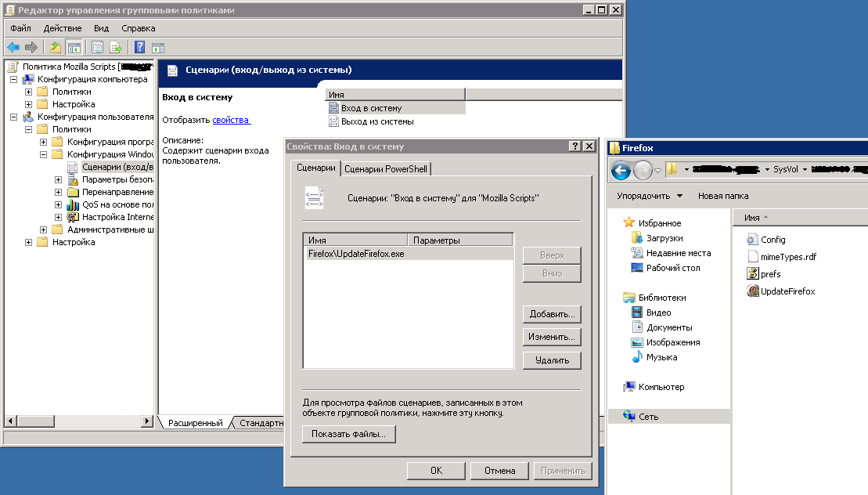Click OK in the properties dialog
The image size is (868, 495).
point(436,471)
